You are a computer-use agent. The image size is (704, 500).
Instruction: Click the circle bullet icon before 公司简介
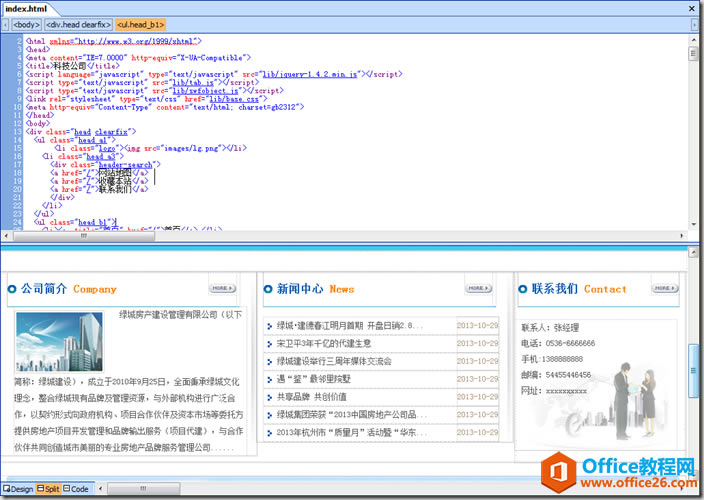12,289
